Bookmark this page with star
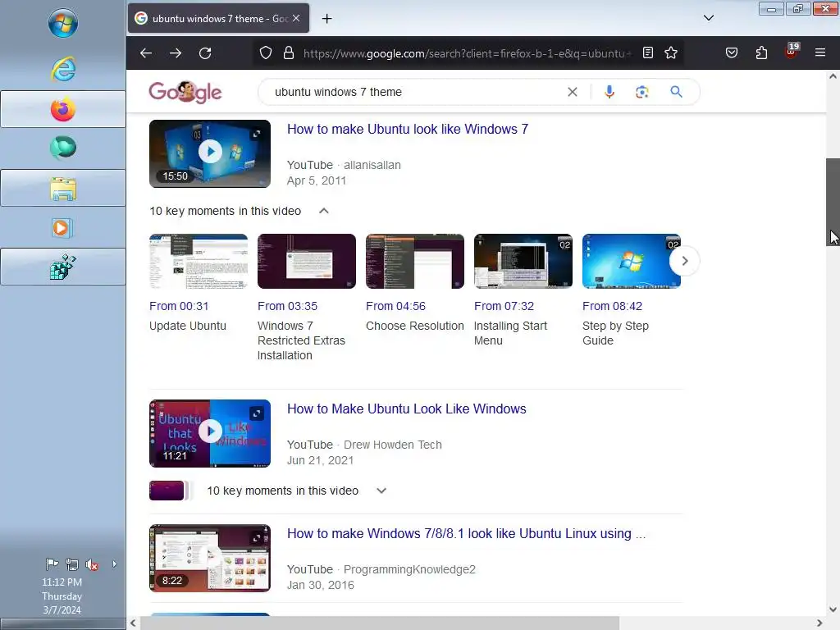 (x=671, y=52)
